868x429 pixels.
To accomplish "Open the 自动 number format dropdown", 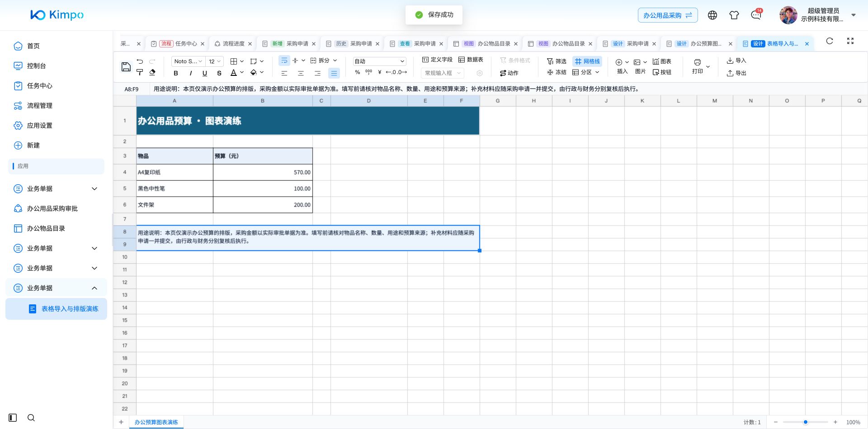I will (379, 61).
